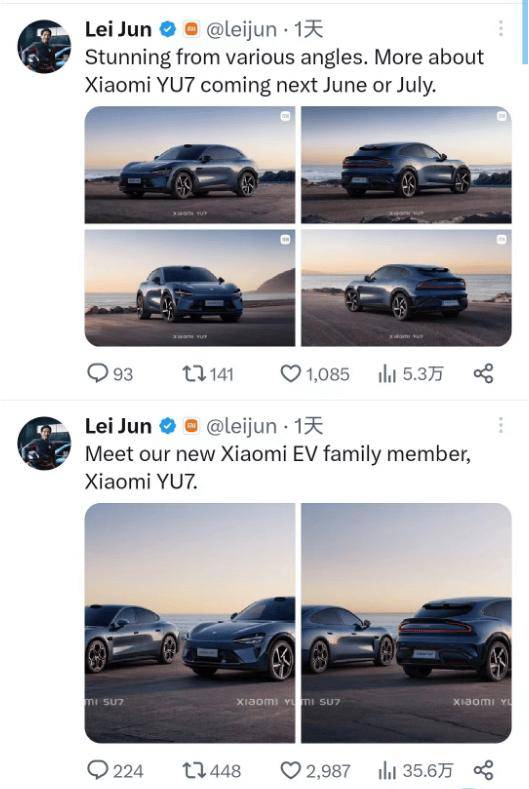Like the post with 2,987 likes
The height and width of the screenshot is (789, 529).
coord(315,770)
